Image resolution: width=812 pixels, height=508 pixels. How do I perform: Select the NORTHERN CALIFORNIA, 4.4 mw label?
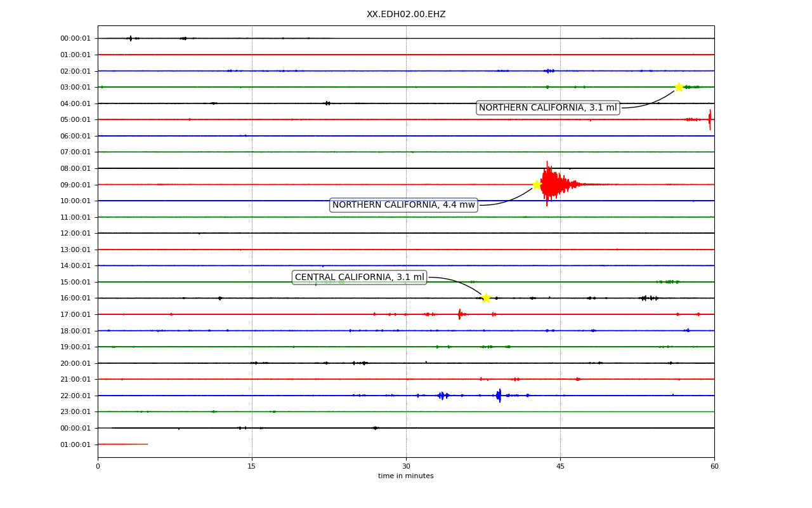[x=403, y=205]
